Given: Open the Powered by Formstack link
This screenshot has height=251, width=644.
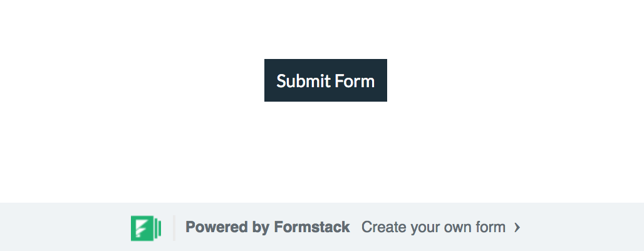Looking at the screenshot, I should click(x=267, y=227).
